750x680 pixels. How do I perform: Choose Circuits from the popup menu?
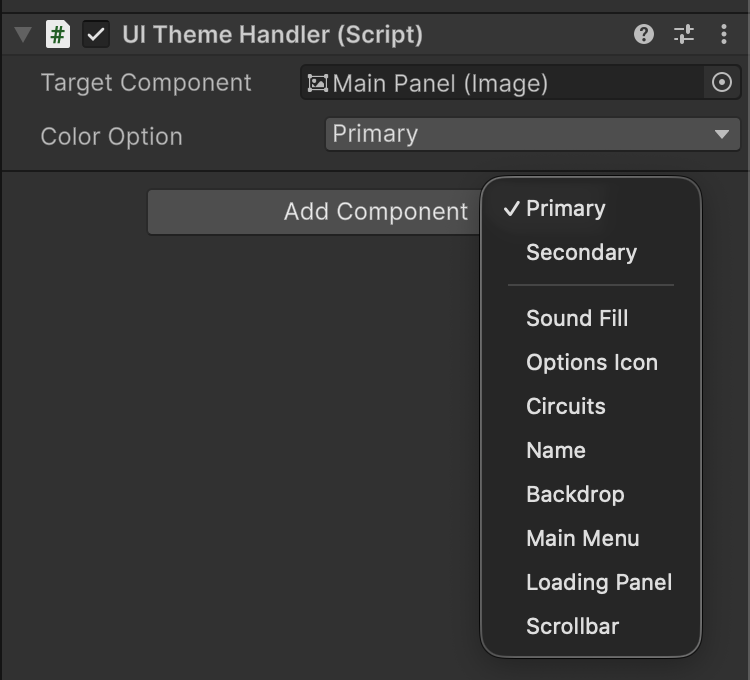tap(565, 406)
